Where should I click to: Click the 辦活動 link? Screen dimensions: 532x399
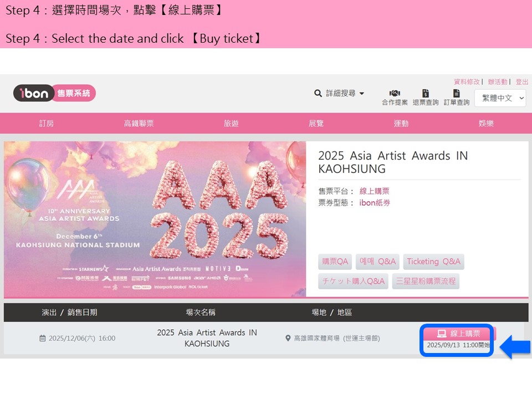tap(497, 81)
